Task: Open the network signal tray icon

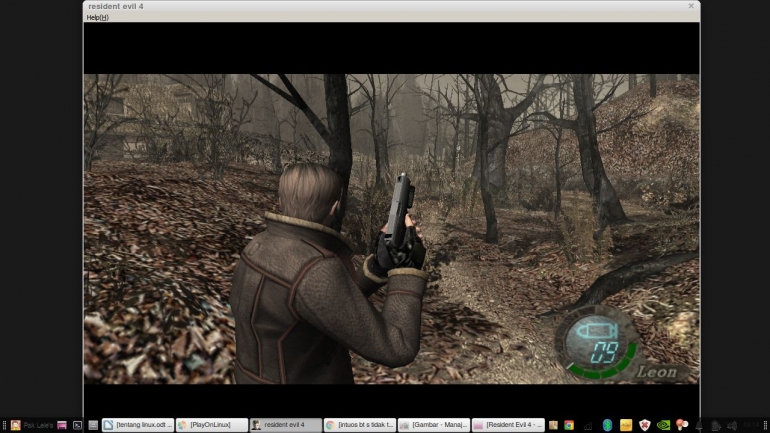Action: click(x=588, y=425)
